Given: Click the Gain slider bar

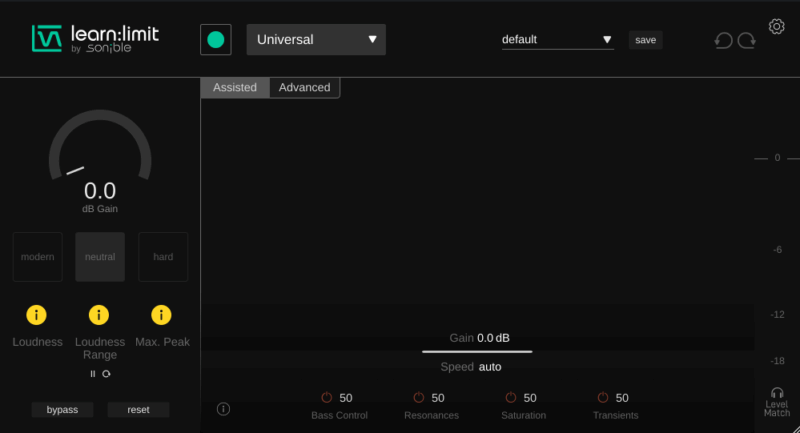Looking at the screenshot, I should point(476,351).
